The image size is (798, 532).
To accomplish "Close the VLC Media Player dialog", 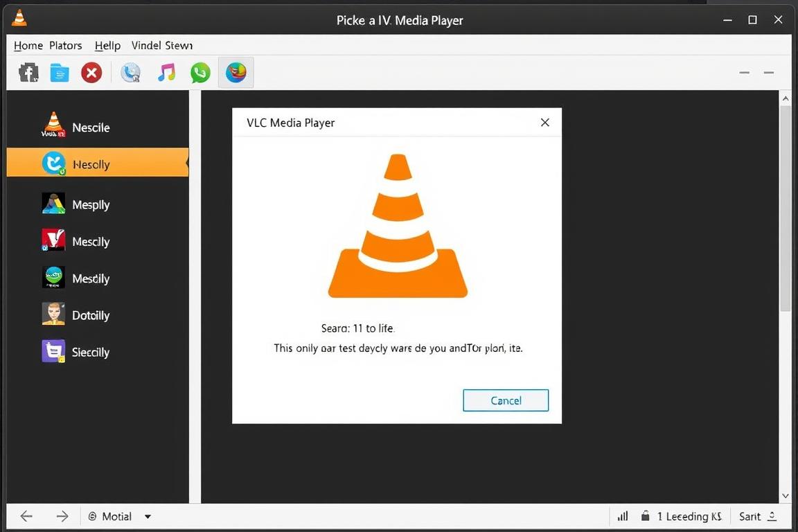I will click(x=545, y=122).
